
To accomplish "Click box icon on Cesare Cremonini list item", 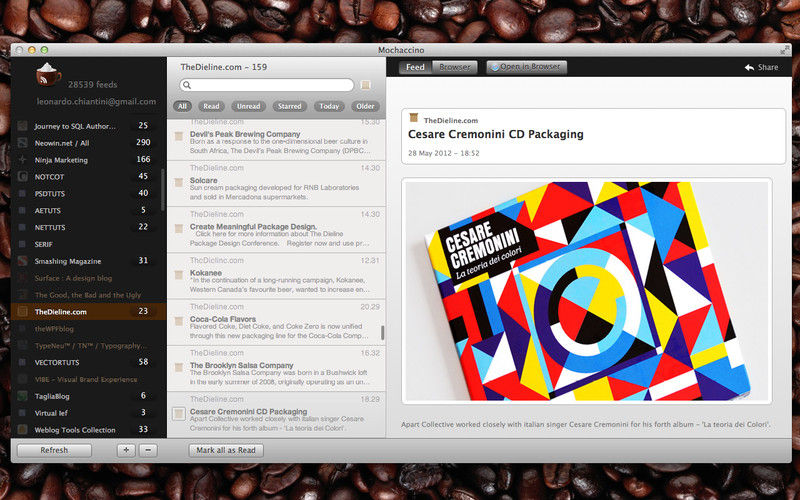I will (x=179, y=414).
